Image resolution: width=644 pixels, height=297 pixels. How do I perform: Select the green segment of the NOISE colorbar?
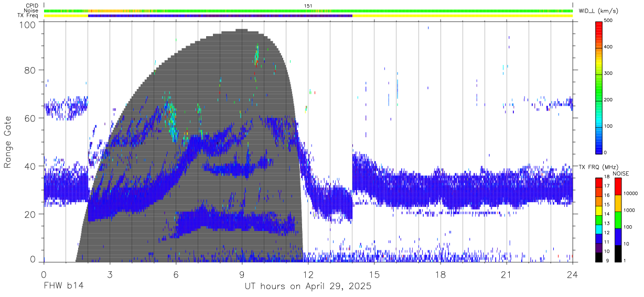pyautogui.click(x=618, y=219)
